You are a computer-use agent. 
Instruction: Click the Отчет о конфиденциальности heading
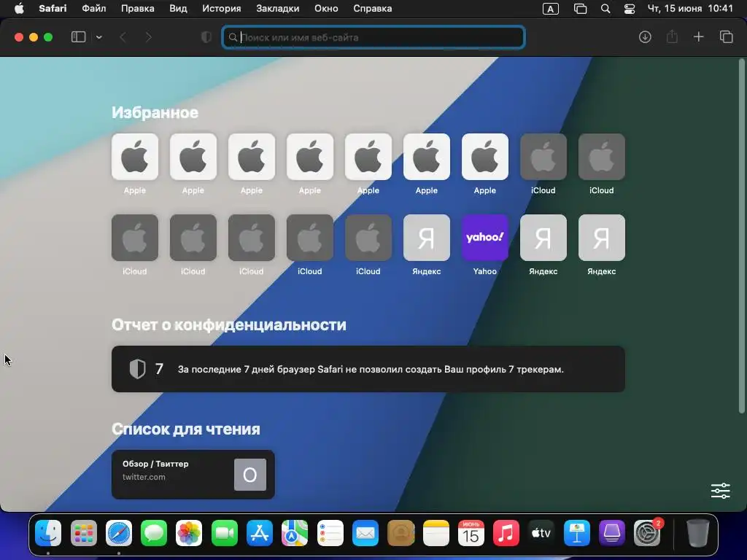[x=228, y=324]
